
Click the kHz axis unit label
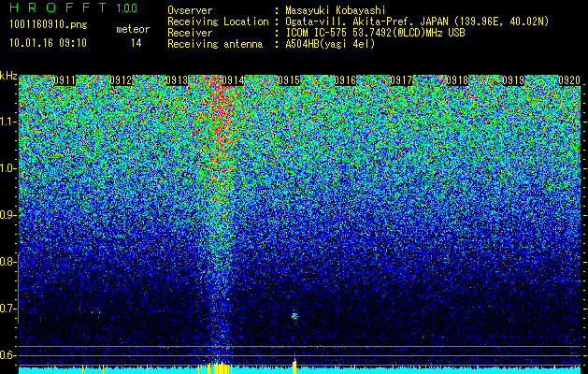tap(8, 76)
